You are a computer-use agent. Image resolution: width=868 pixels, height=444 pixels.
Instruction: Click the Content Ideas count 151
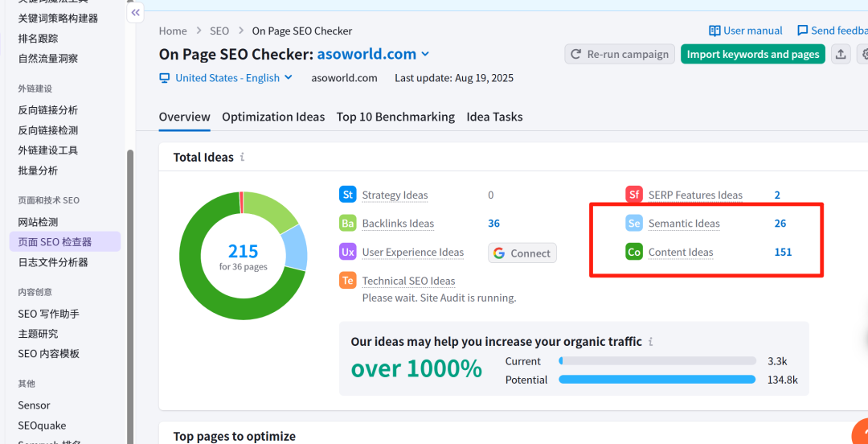point(783,253)
